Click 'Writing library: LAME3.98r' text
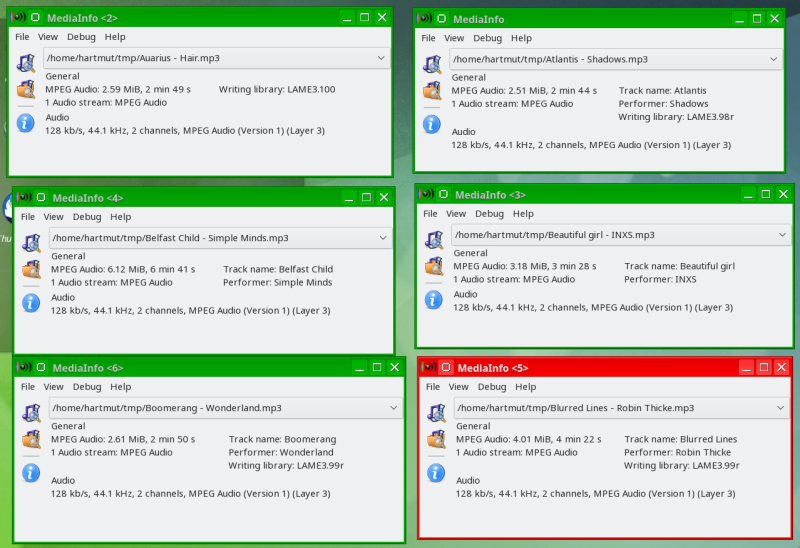 pyautogui.click(x=676, y=117)
